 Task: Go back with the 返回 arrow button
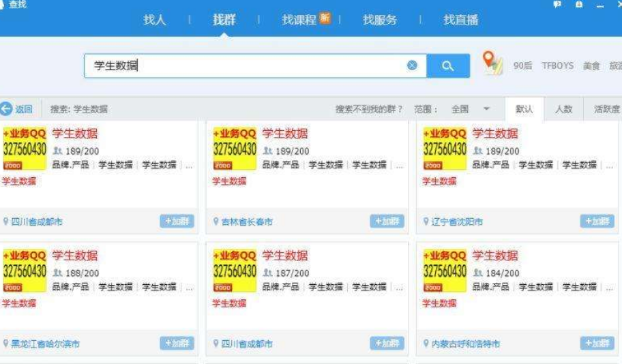(x=16, y=109)
